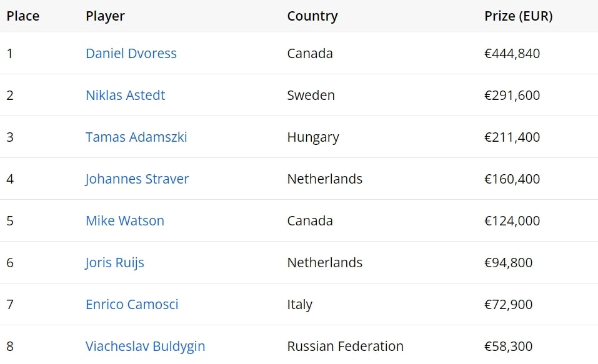Viewport: 598px width, 364px height.
Task: Click the Place column header
Action: pos(23,16)
